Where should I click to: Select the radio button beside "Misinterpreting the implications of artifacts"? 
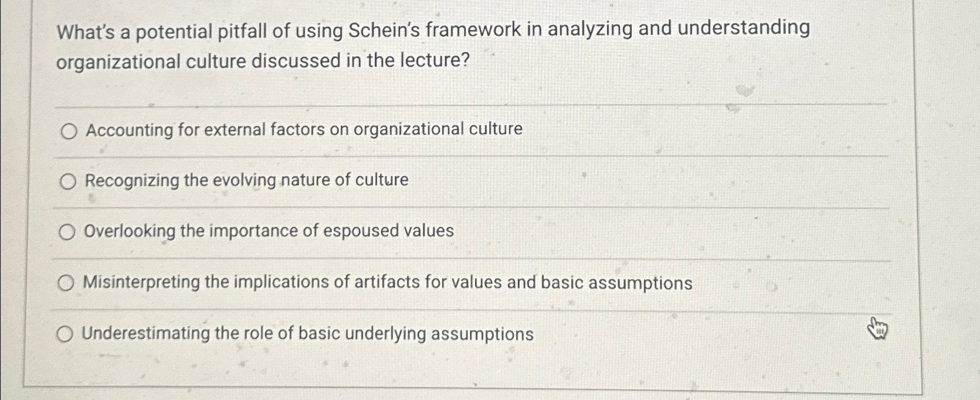tap(67, 282)
